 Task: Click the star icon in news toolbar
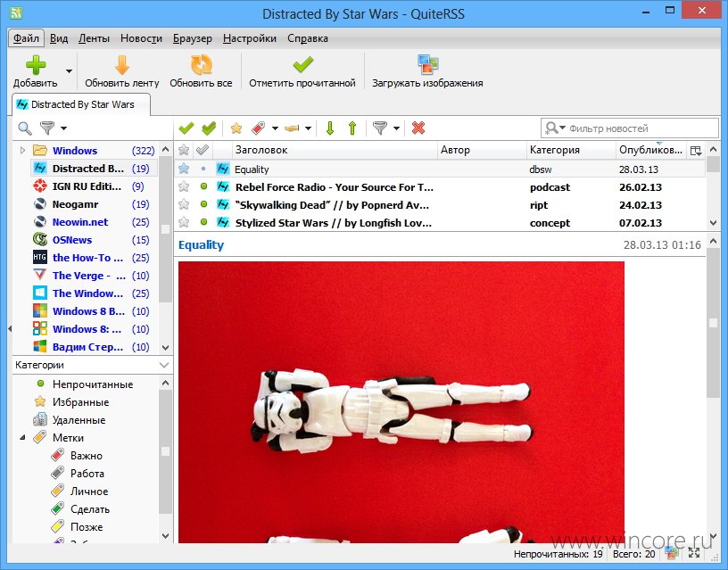(x=236, y=128)
